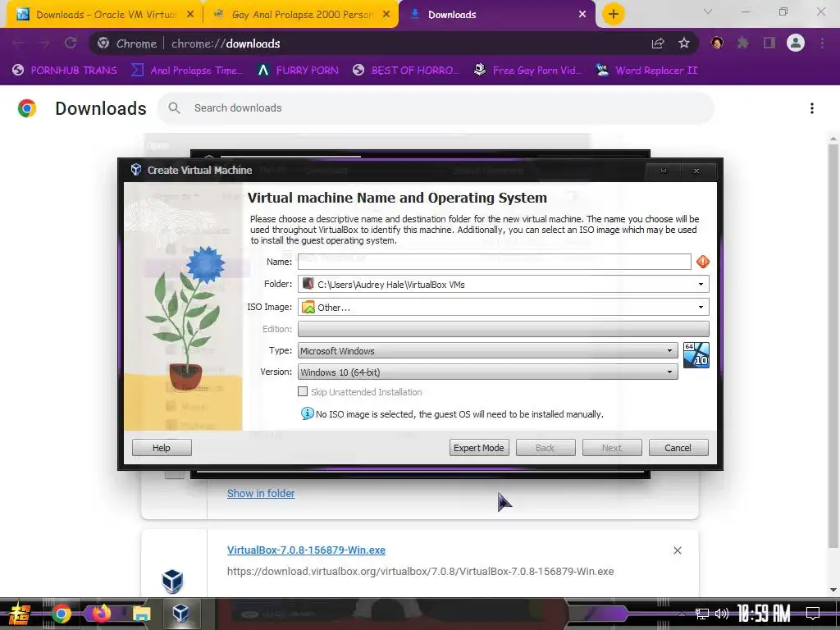
Task: Click the taskbar clock
Action: 764,614
